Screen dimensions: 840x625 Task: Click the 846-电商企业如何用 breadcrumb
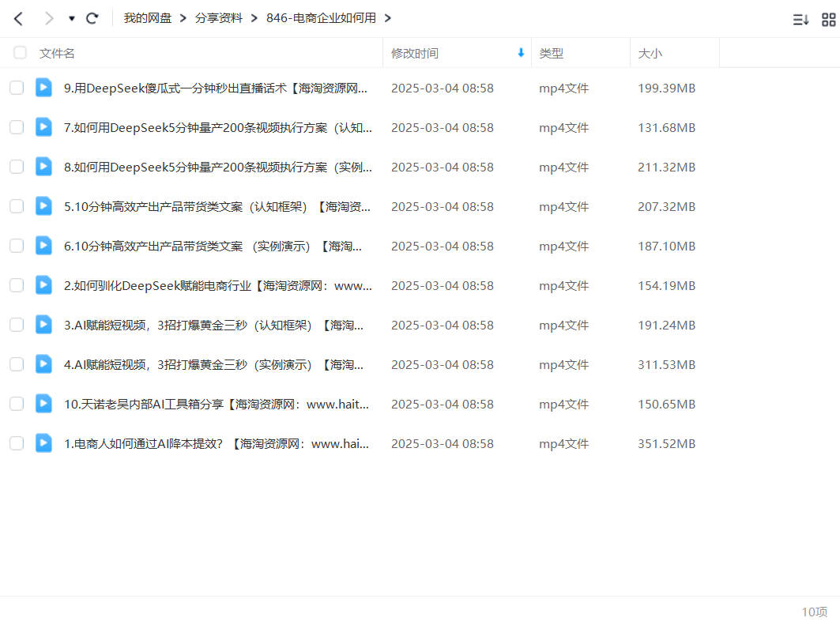tap(321, 18)
